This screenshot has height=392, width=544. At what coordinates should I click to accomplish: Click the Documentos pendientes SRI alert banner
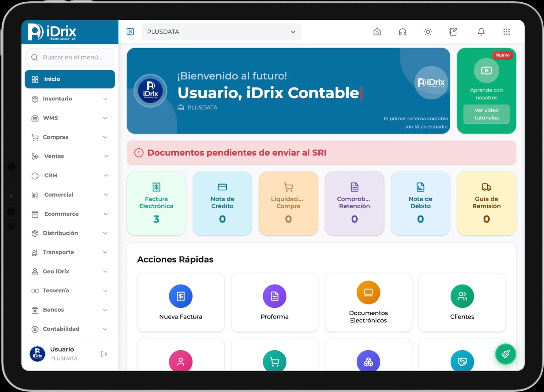click(321, 153)
